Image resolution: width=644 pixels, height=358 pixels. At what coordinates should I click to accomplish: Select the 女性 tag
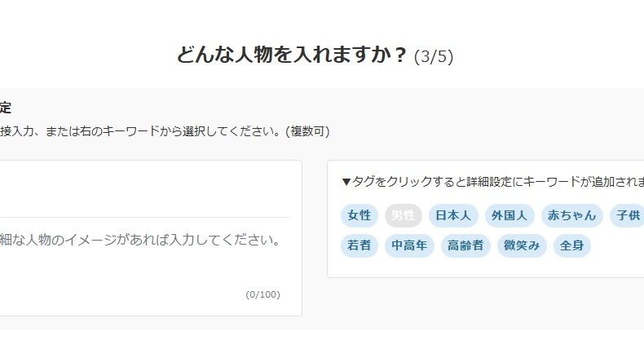[359, 215]
